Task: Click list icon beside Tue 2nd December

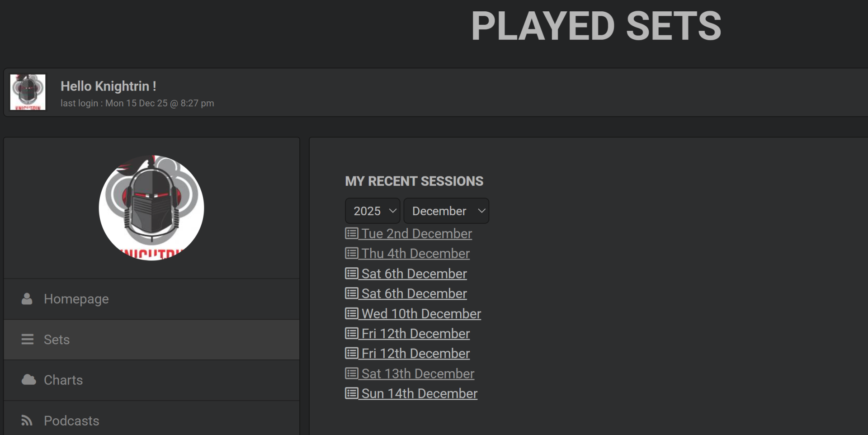Action: [x=352, y=233]
